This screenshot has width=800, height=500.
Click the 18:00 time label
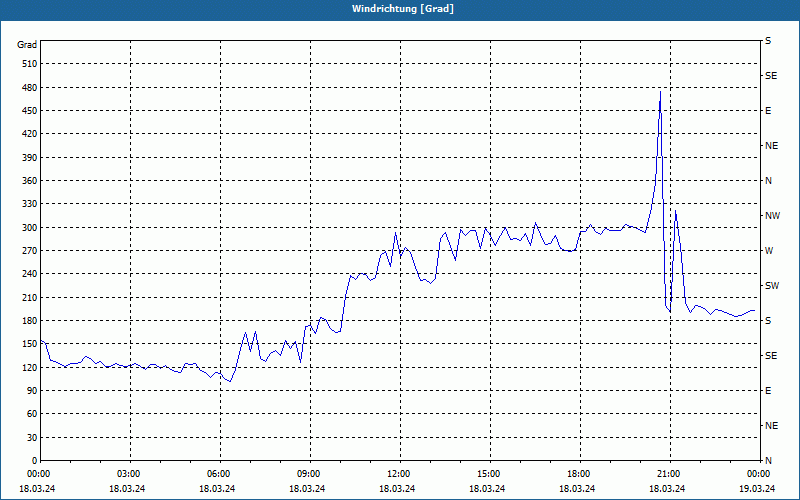[x=580, y=474]
